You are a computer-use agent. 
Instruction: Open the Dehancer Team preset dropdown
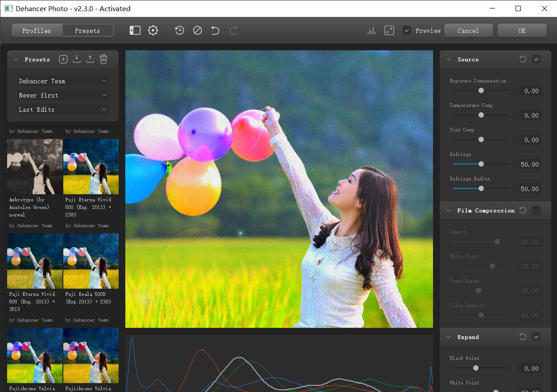(x=62, y=81)
